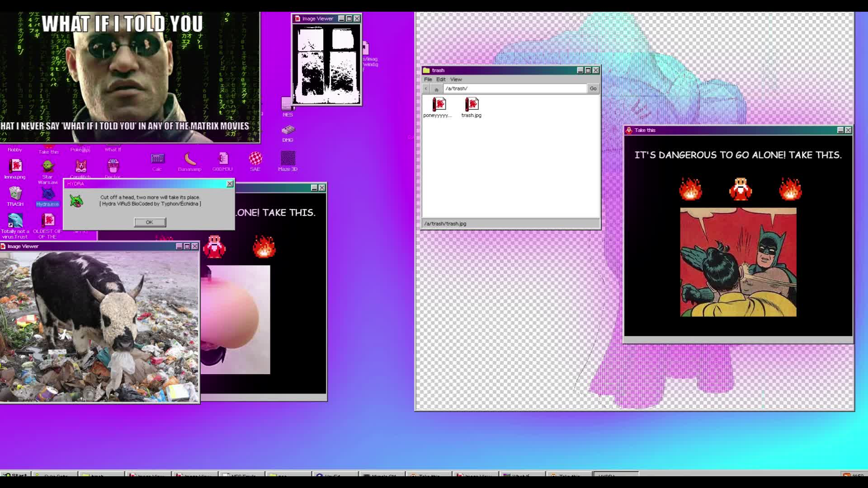
Task: Launch the Maze 3D icon
Action: click(288, 159)
